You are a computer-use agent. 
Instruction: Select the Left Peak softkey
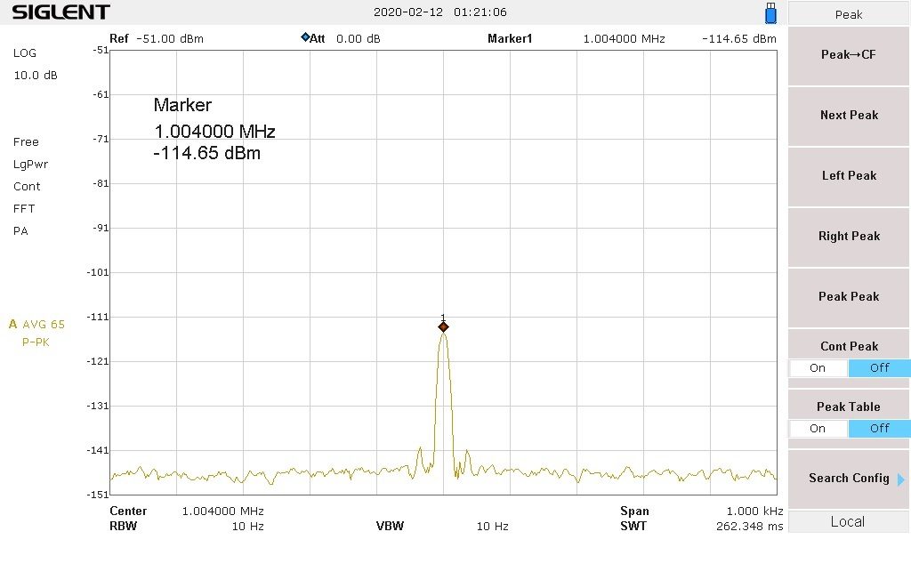[x=849, y=176]
